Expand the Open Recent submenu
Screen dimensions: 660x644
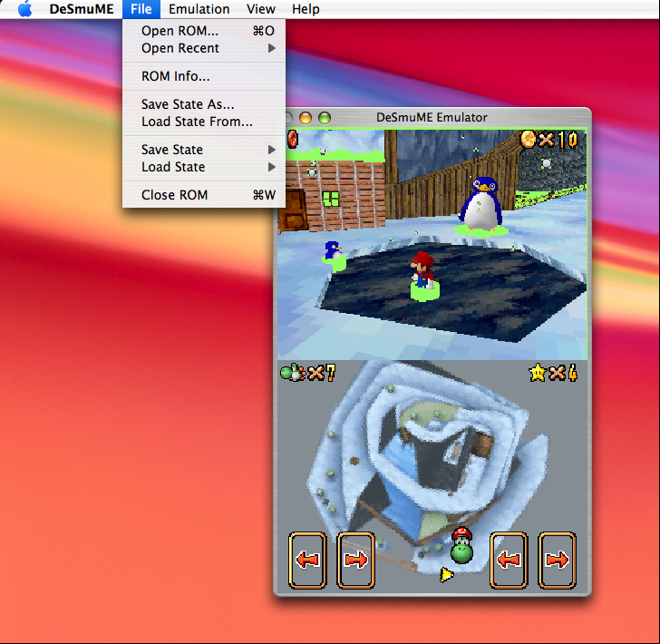[204, 48]
